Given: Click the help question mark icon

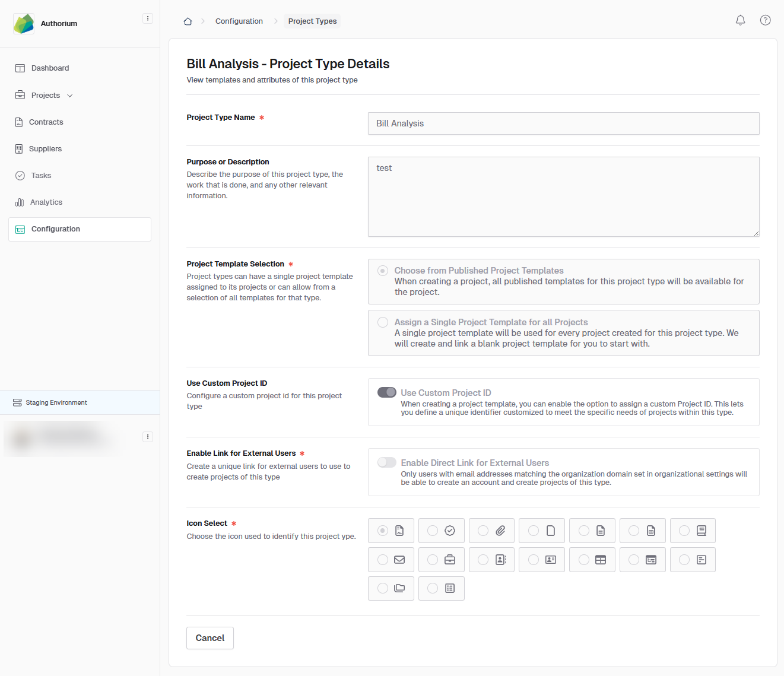Looking at the screenshot, I should click(765, 20).
